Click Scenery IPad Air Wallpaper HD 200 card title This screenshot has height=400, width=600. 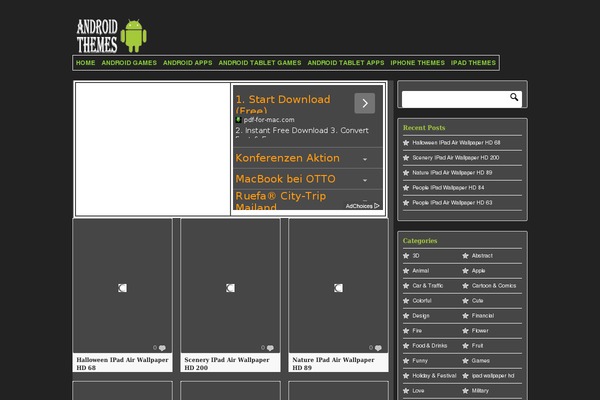(x=227, y=364)
